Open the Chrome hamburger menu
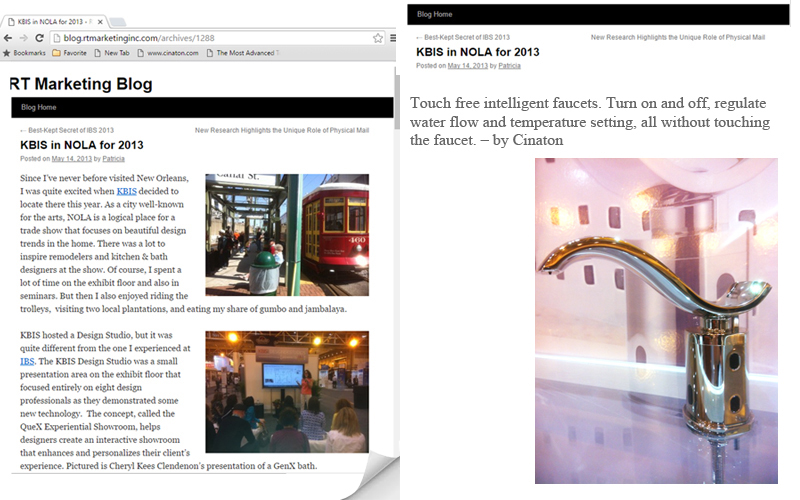 pyautogui.click(x=393, y=38)
